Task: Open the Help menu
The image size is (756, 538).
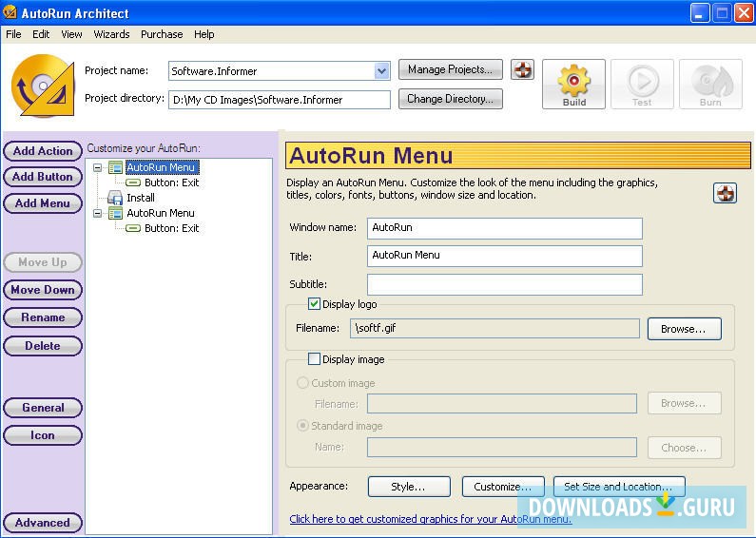Action: pyautogui.click(x=204, y=34)
